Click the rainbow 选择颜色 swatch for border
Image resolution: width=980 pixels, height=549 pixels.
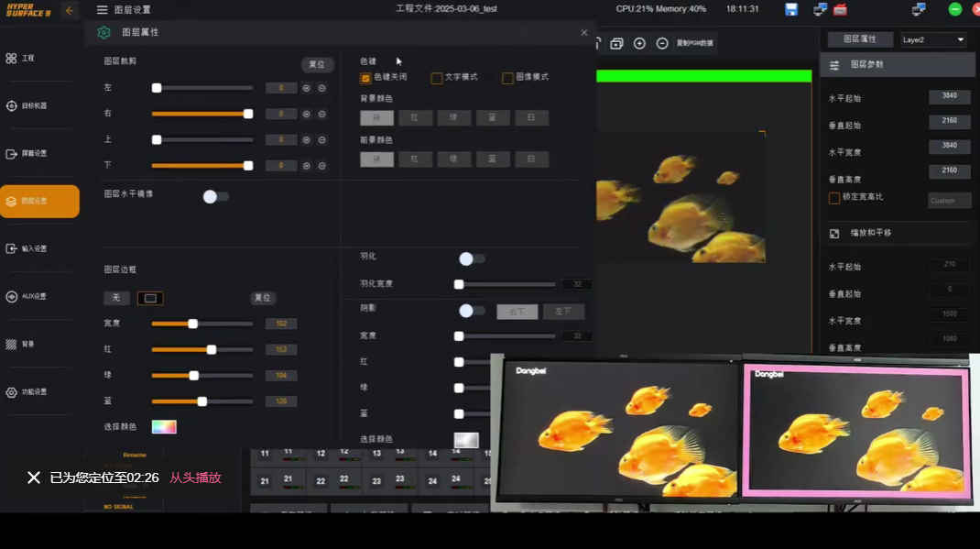164,427
